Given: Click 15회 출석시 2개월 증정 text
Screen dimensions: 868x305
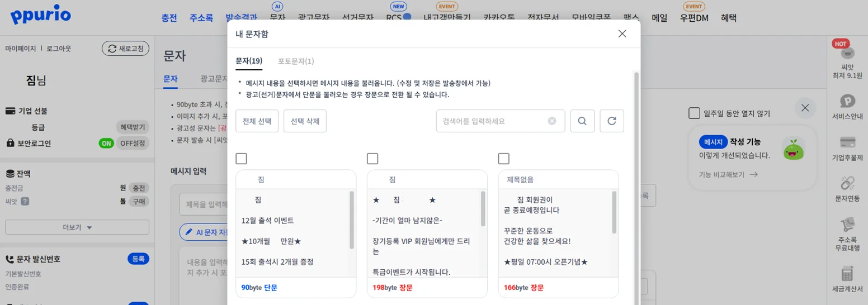Looking at the screenshot, I should pos(277,261).
